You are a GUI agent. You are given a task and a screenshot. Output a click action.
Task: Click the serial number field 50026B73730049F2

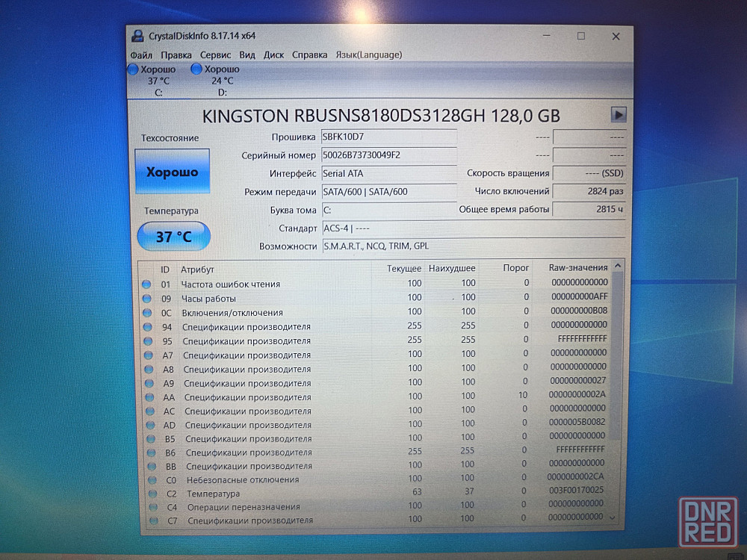[388, 155]
